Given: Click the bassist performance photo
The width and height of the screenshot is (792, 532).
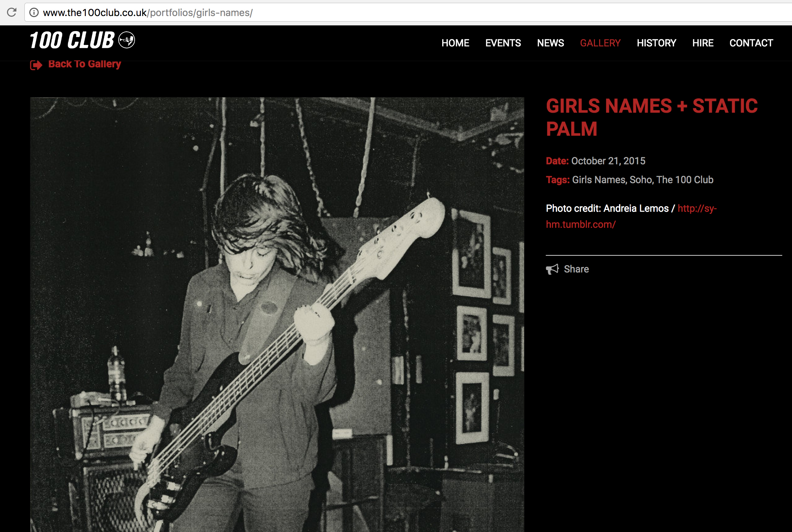Looking at the screenshot, I should click(x=277, y=314).
